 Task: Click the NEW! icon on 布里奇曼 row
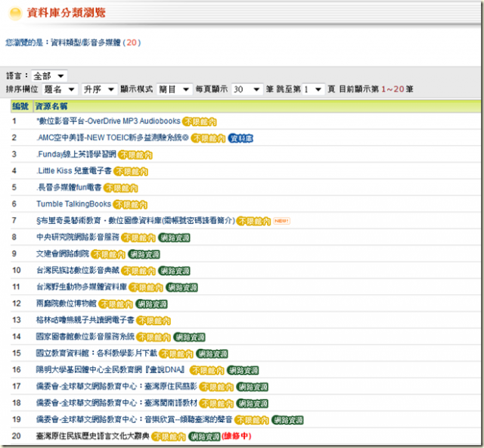pyautogui.click(x=281, y=221)
